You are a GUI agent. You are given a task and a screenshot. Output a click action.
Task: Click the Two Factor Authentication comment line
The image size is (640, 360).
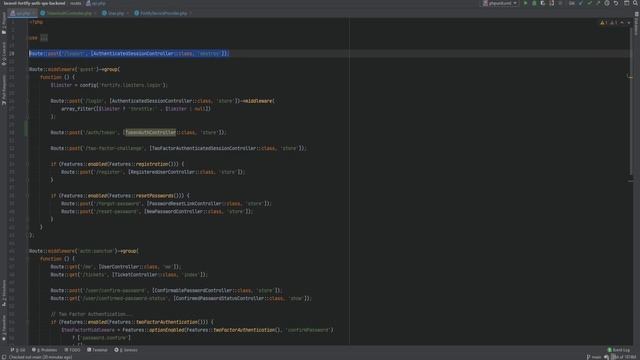tap(91, 314)
